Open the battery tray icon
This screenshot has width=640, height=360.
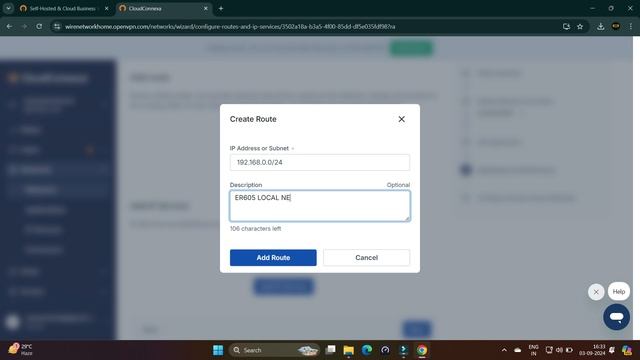(569, 350)
